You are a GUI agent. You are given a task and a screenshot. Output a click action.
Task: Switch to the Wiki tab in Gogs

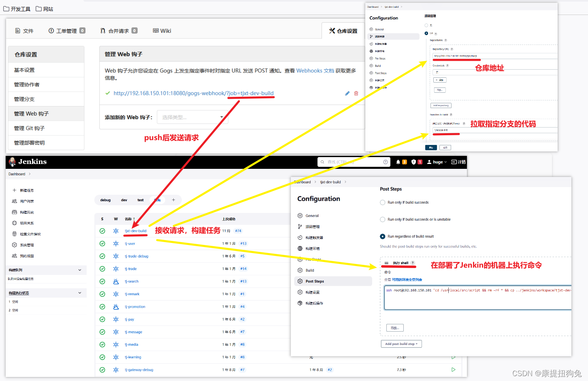pos(162,31)
